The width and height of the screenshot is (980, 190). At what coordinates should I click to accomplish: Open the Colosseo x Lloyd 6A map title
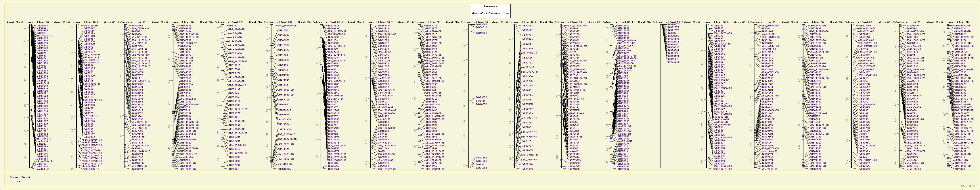pyautogui.click(x=803, y=22)
